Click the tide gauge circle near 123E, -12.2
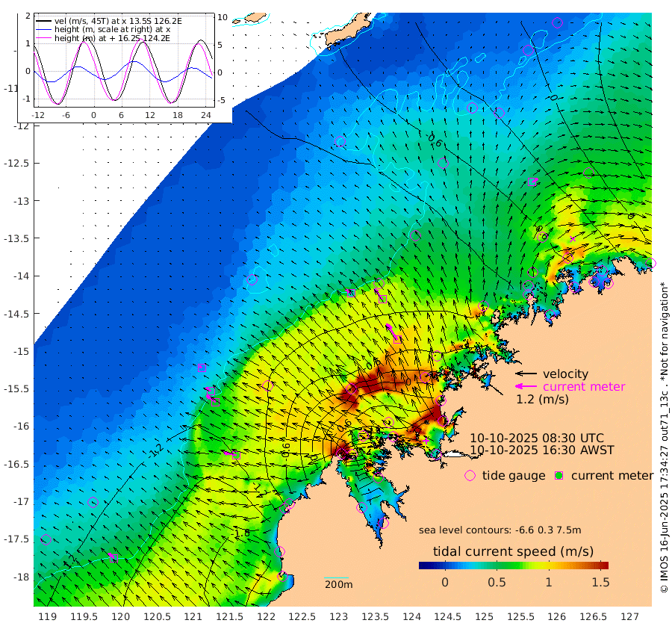This screenshot has height=632, width=672. pos(340,141)
